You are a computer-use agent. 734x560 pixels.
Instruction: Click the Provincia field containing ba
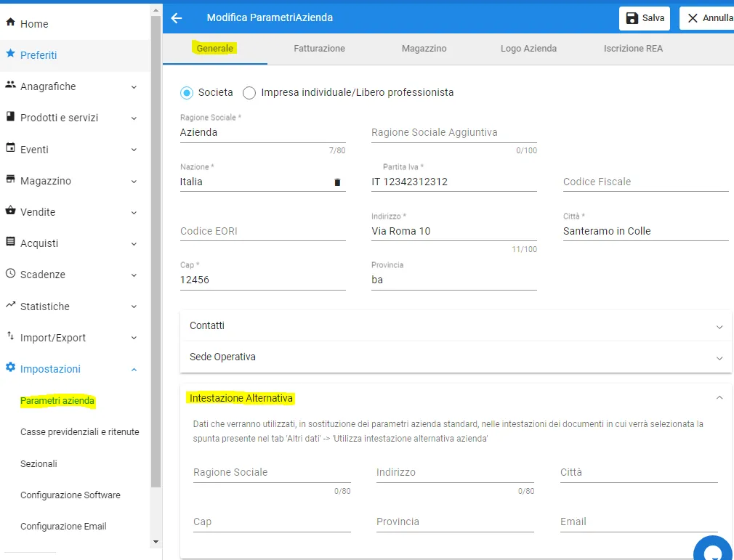454,280
